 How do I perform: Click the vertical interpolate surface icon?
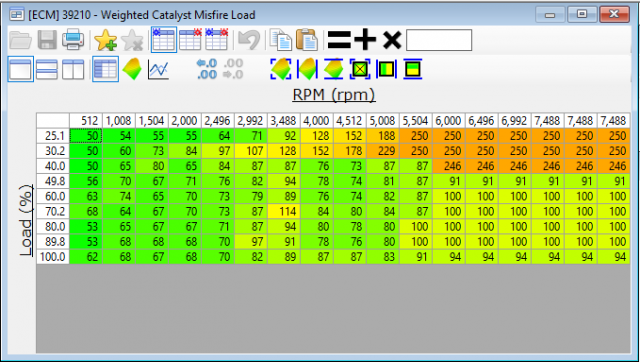point(333,69)
